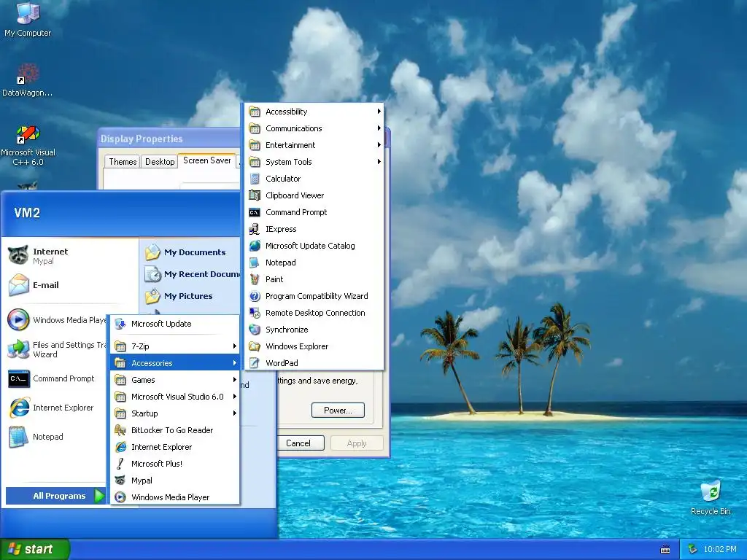Launch IExpress from the Accessories submenu
This screenshot has height=560, width=747.
[x=314, y=229]
